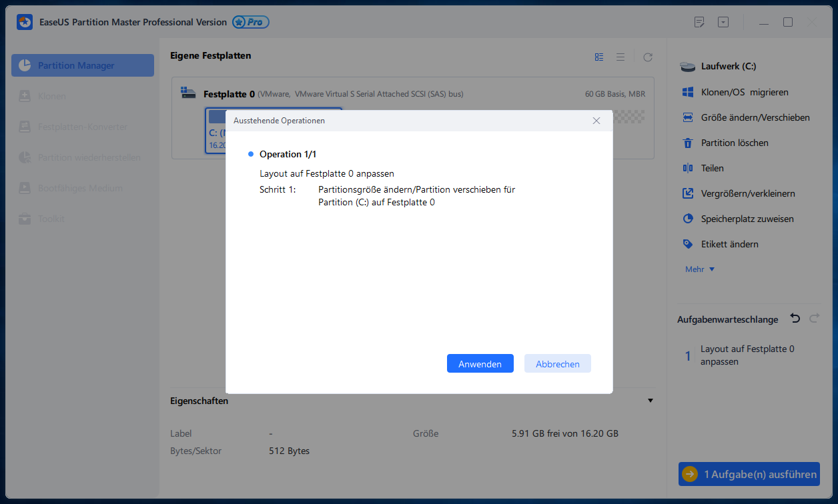Click the Teilen split icon
Image resolution: width=838 pixels, height=504 pixels.
coord(688,168)
